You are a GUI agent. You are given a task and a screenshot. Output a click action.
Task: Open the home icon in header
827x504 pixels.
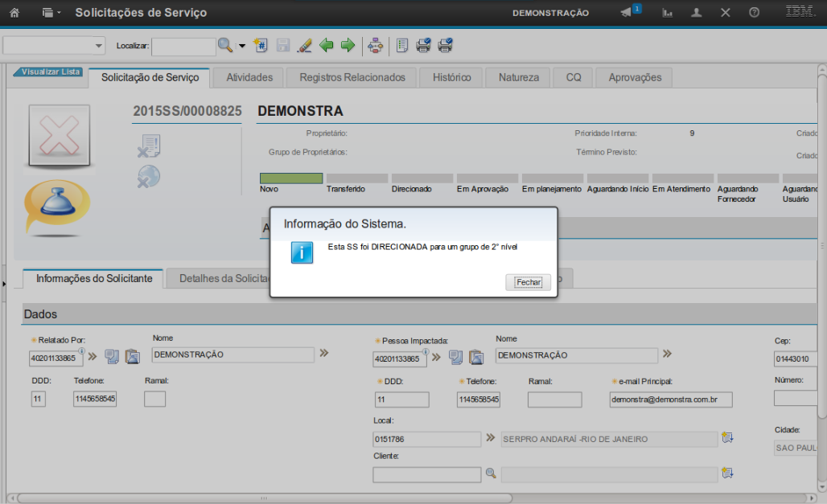(x=14, y=13)
